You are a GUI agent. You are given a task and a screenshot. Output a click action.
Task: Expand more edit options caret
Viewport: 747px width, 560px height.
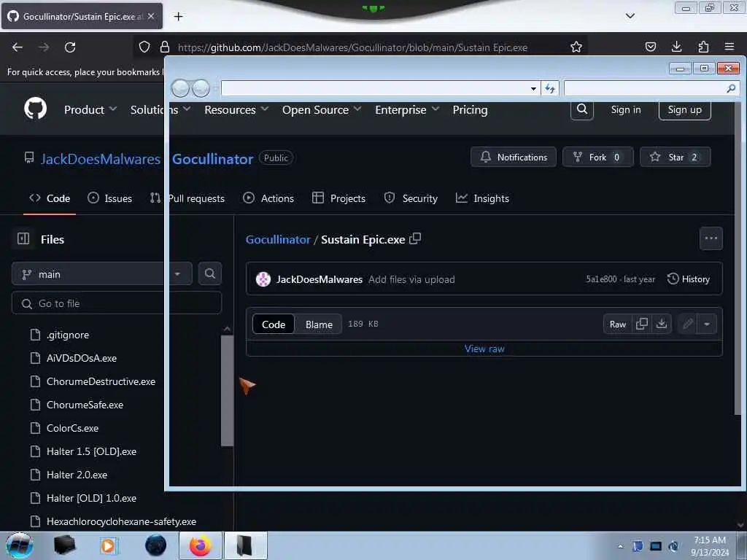(x=706, y=324)
